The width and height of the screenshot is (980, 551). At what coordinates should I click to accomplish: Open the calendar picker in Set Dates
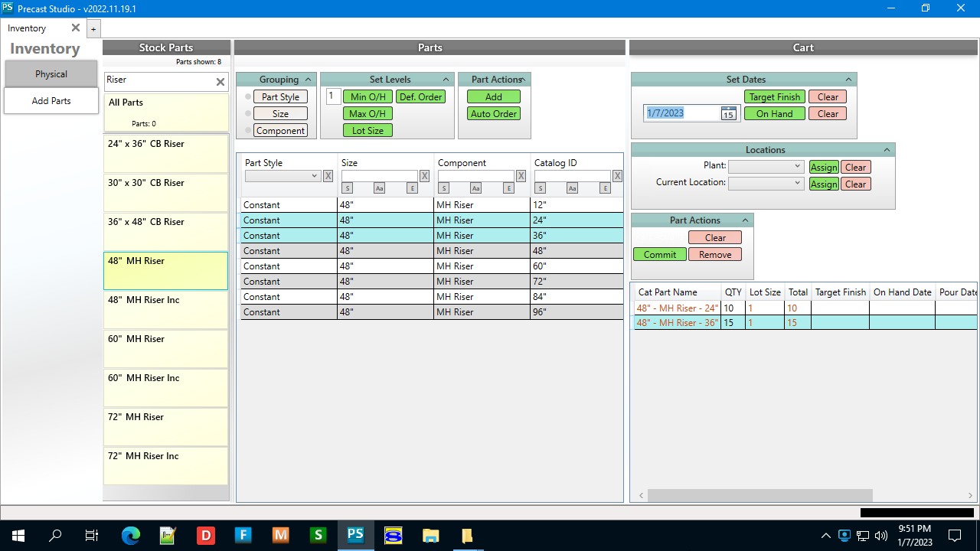pyautogui.click(x=728, y=113)
